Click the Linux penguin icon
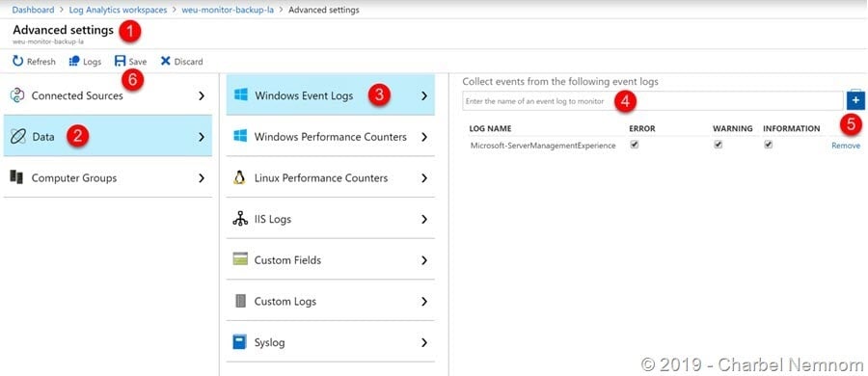Viewport: 868px width, 376px height. (x=240, y=177)
